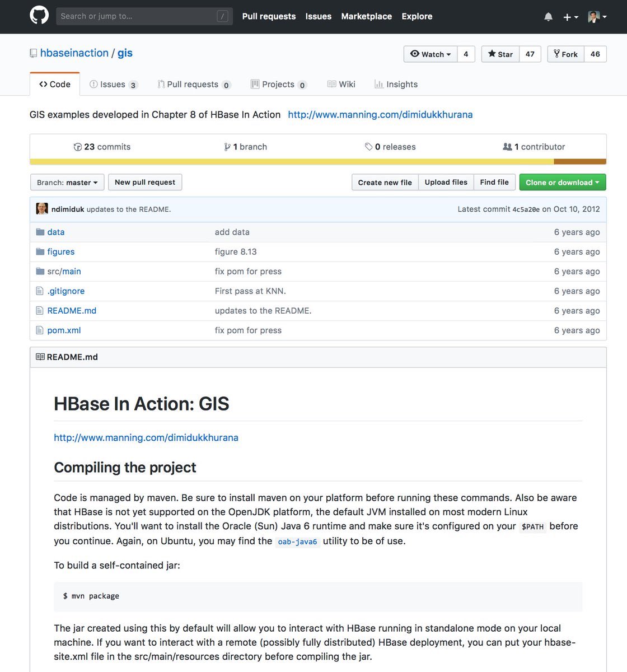Open the GitHub home logo

pos(39,15)
